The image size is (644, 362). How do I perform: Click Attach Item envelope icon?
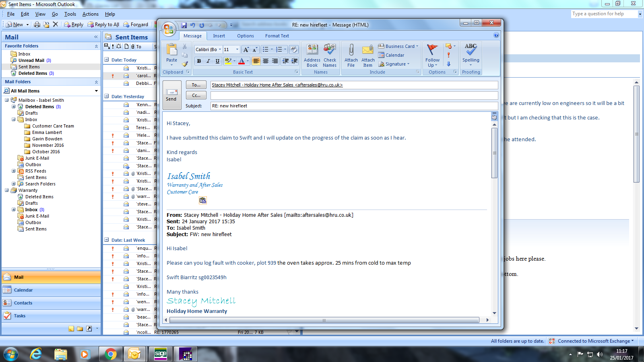click(368, 56)
